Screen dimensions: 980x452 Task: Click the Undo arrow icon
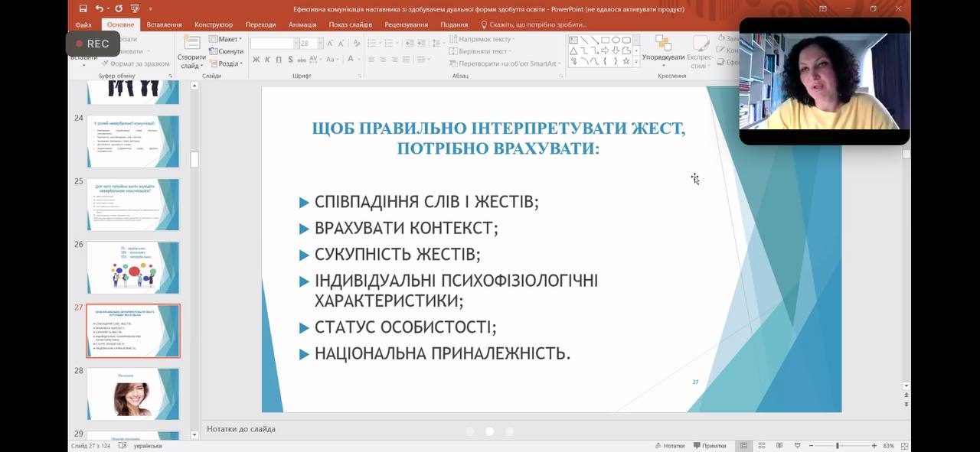pyautogui.click(x=100, y=8)
